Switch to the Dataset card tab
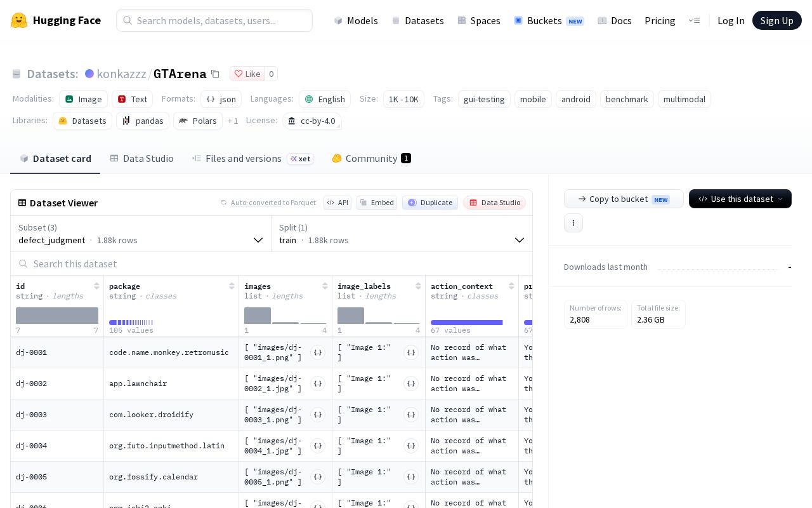Viewport: 812px width, 508px height. click(55, 158)
